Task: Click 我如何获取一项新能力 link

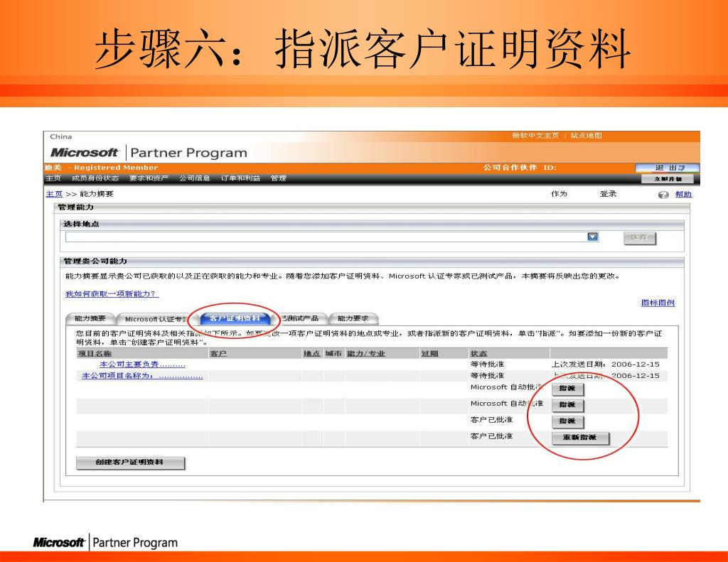Action: pyautogui.click(x=112, y=293)
